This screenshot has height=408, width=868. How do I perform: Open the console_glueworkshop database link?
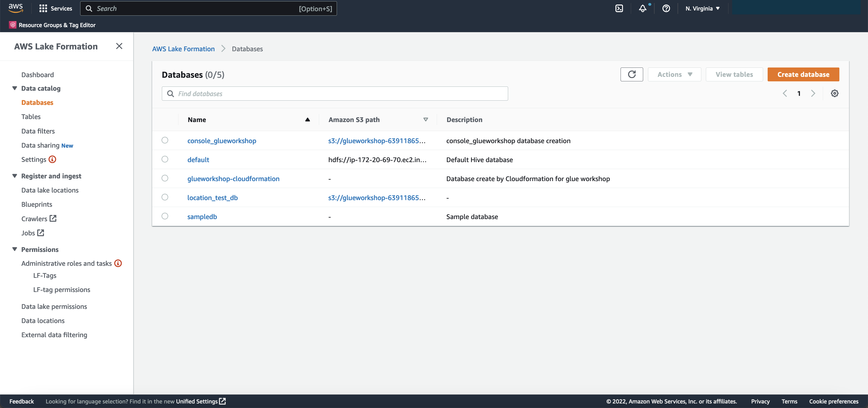coord(222,140)
